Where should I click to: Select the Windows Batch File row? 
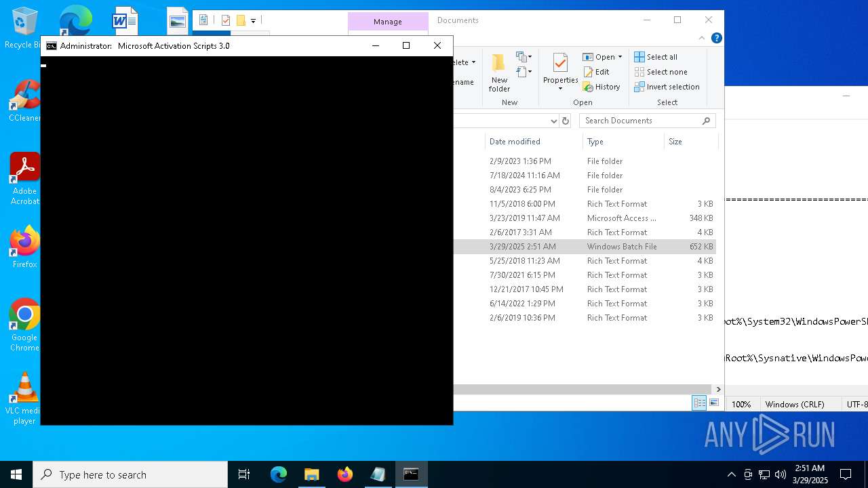pos(585,247)
